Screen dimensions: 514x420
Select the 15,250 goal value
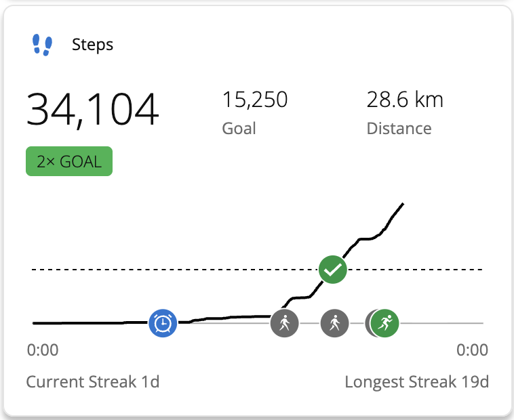[x=255, y=100]
